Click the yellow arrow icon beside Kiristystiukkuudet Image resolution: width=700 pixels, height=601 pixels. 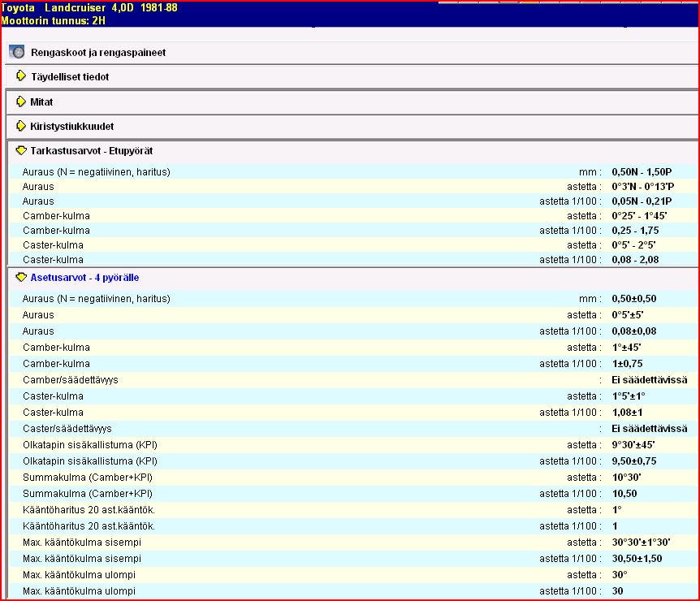pyautogui.click(x=21, y=127)
